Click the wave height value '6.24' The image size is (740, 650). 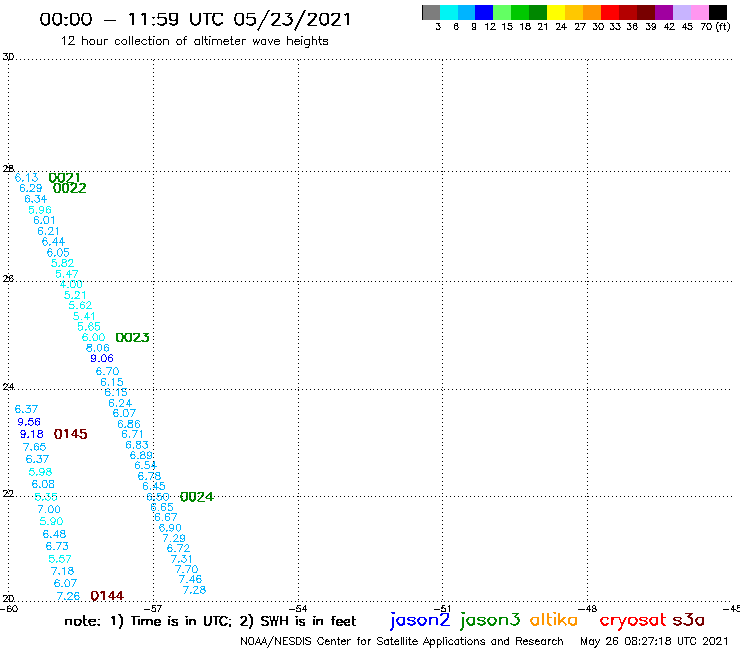tap(120, 403)
